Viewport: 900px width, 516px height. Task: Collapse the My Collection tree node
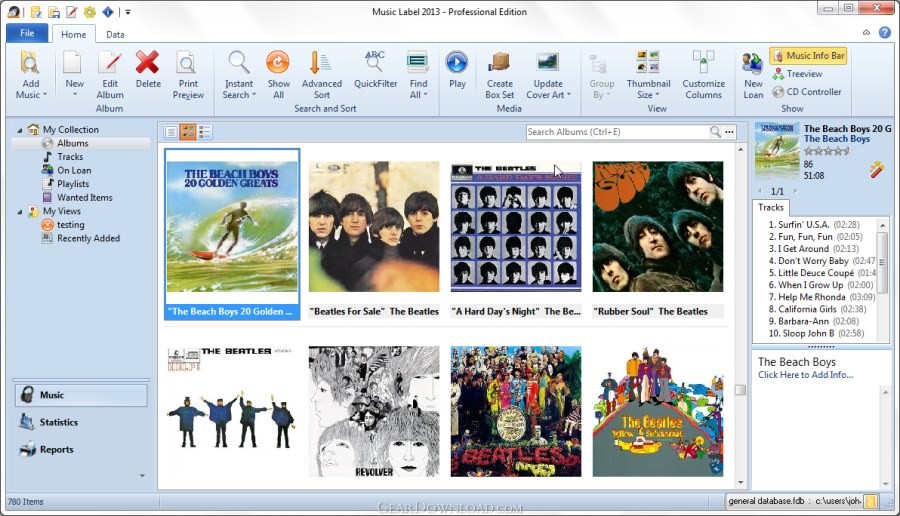pyautogui.click(x=20, y=130)
